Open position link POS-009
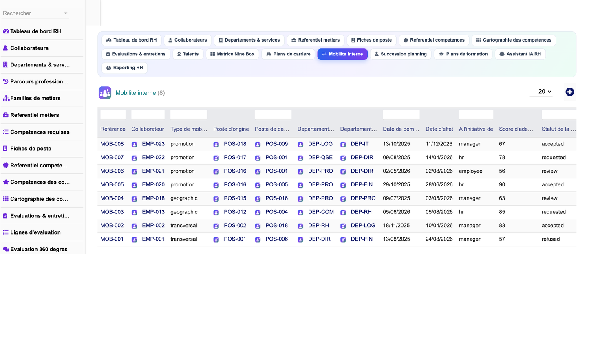Viewport: 589px width, 364px height. click(x=277, y=144)
